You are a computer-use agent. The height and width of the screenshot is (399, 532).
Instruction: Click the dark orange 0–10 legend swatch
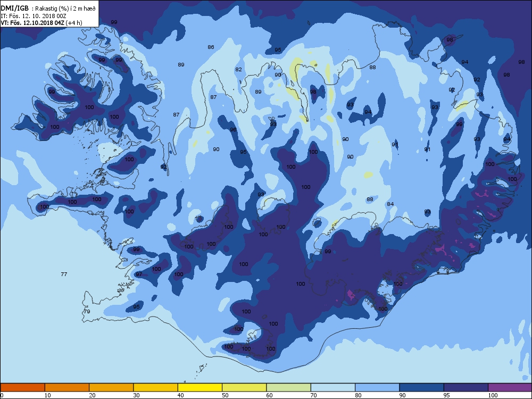click(x=22, y=387)
